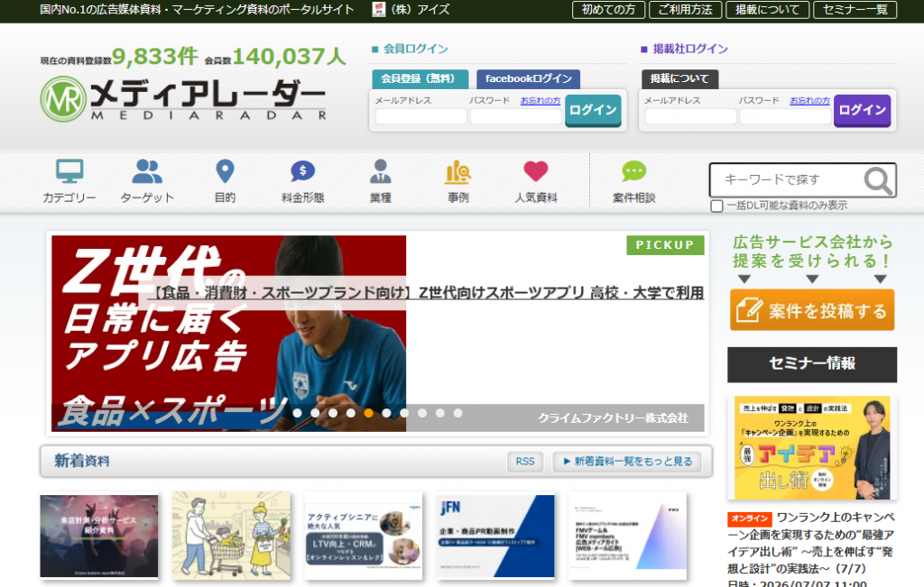Screen dimensions: 924x587
Task: Switch to facebookログイン tab
Action: tap(528, 78)
